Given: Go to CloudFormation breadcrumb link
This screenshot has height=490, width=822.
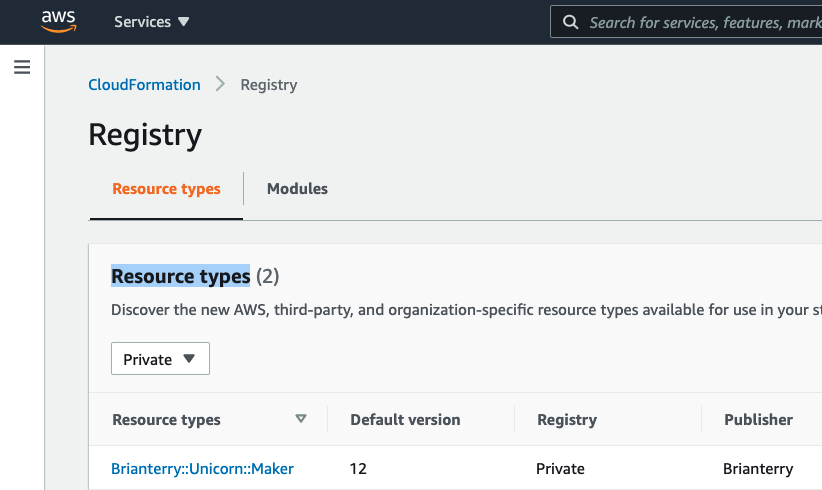Looking at the screenshot, I should click(x=144, y=85).
